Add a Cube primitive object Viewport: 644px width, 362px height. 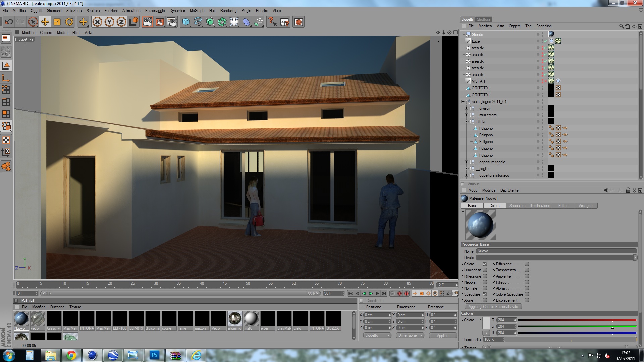[x=186, y=22]
